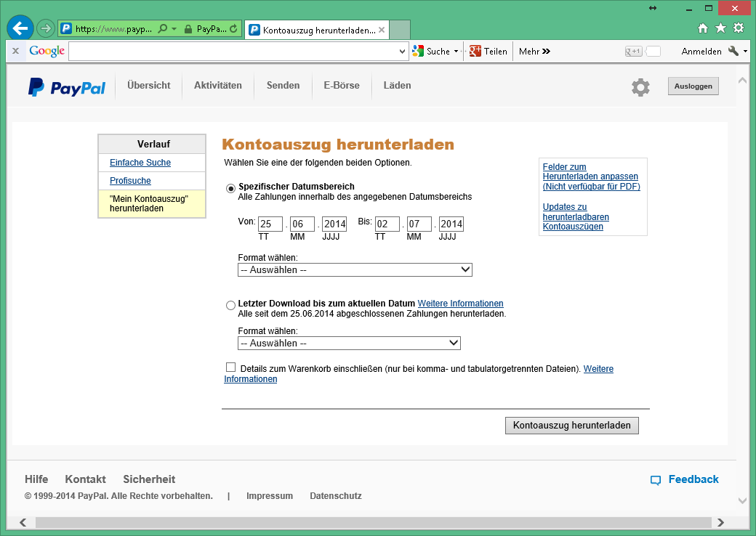This screenshot has height=536, width=756.
Task: Click the Google+ Teilen share icon
Action: 476,52
